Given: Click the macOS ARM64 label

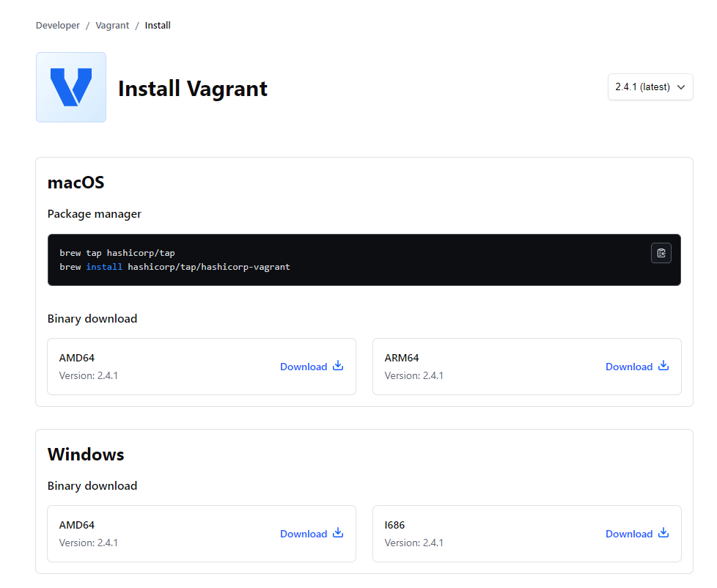Looking at the screenshot, I should tap(402, 358).
